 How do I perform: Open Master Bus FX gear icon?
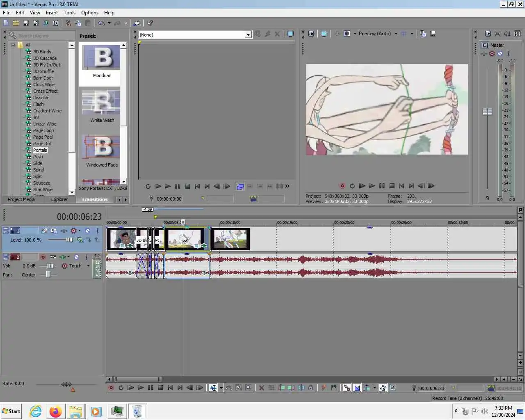click(x=492, y=53)
